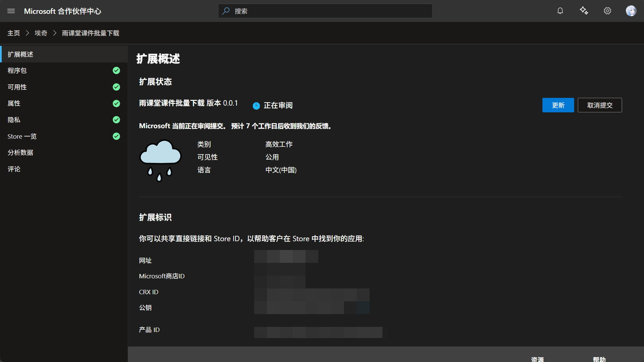Open the user account avatar
Viewport: 644px width, 362px height.
click(x=631, y=11)
